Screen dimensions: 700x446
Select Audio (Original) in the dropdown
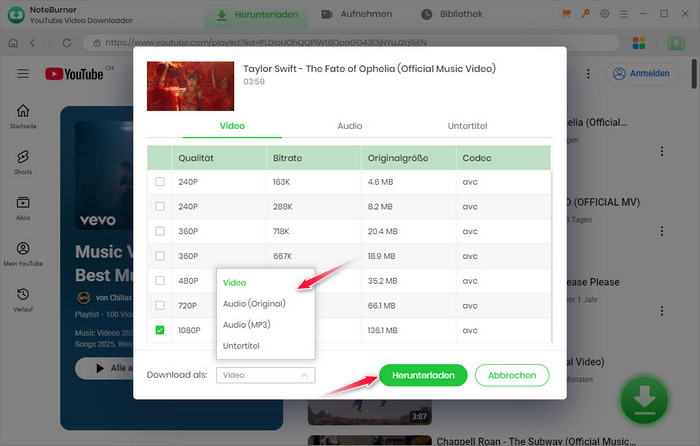pos(254,303)
